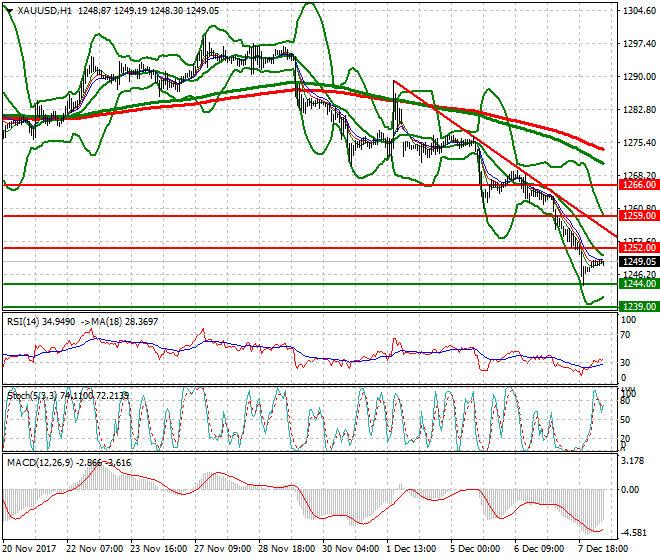Click the 23 Nov 16:00 time label
Viewport: 660px width, 560px height.
[x=159, y=549]
